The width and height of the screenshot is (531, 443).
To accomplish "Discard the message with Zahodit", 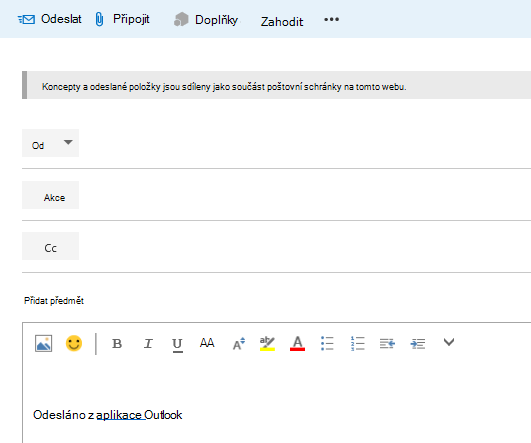I will coord(282,22).
